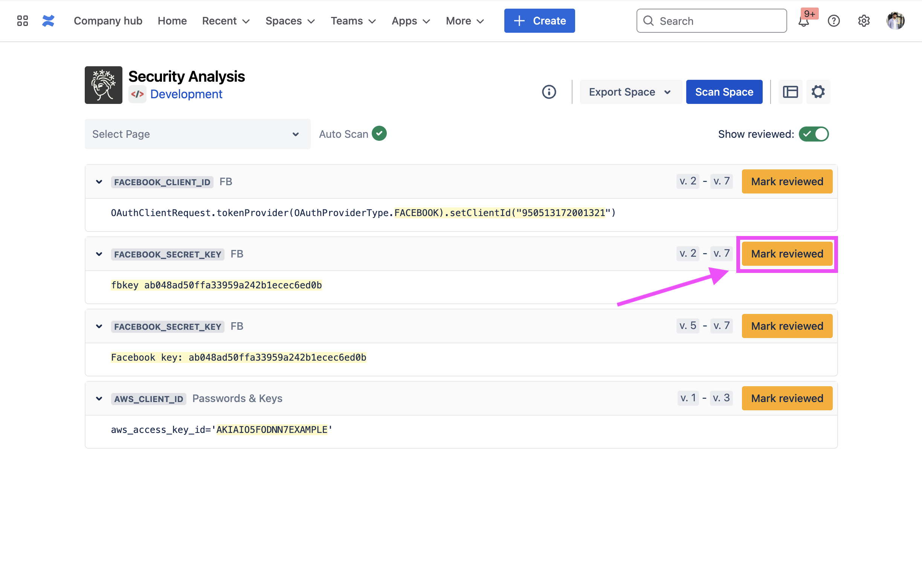922x588 pixels.
Task: Click version v. 2 on FACEBOOK_CLIENT_ID row
Action: (x=688, y=181)
